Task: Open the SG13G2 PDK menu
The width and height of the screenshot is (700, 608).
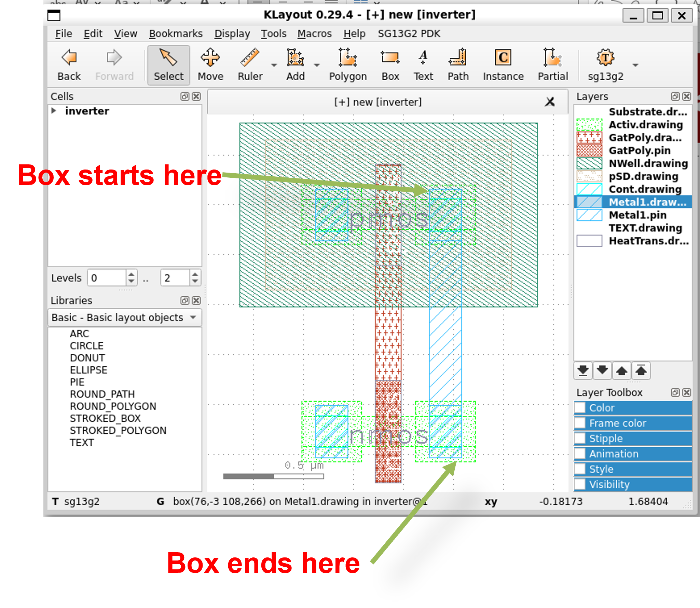Action: [409, 33]
